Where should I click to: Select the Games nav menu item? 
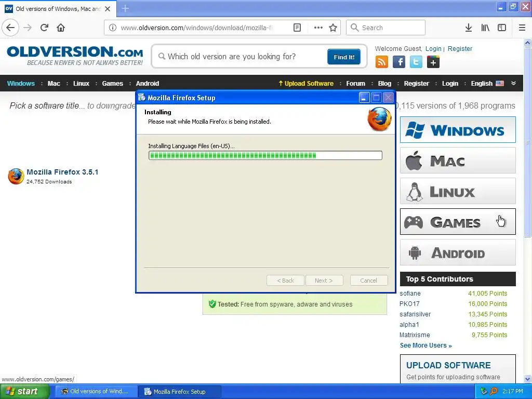click(112, 84)
